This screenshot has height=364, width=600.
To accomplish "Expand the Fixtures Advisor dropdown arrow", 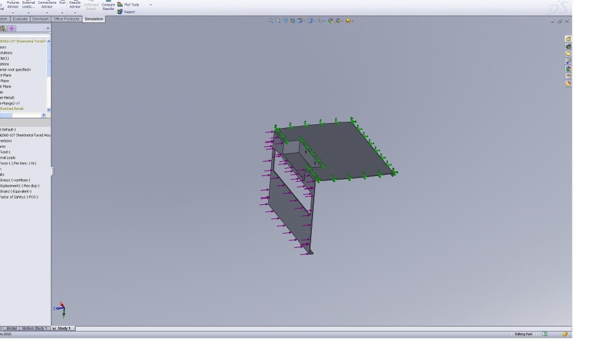I will pyautogui.click(x=12, y=12).
